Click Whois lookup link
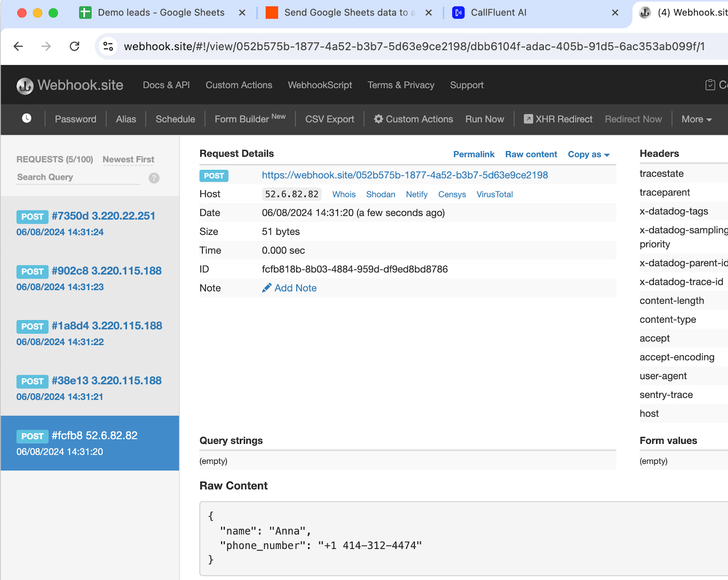728x580 pixels. coord(344,194)
